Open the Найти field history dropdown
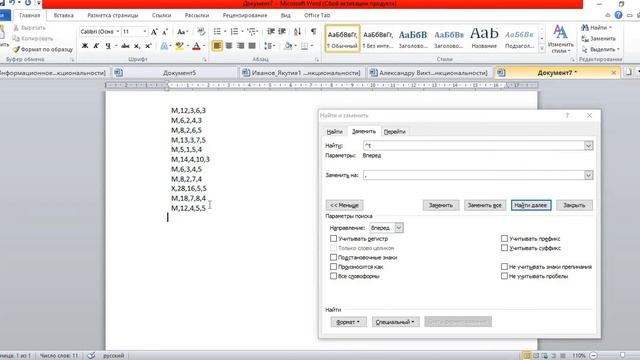The image size is (640, 360). coord(588,145)
